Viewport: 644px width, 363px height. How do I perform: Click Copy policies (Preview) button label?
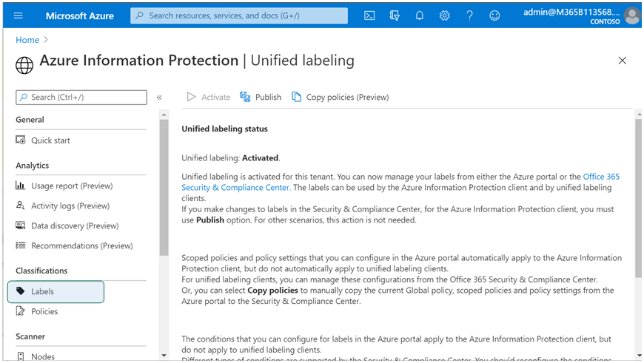click(347, 97)
